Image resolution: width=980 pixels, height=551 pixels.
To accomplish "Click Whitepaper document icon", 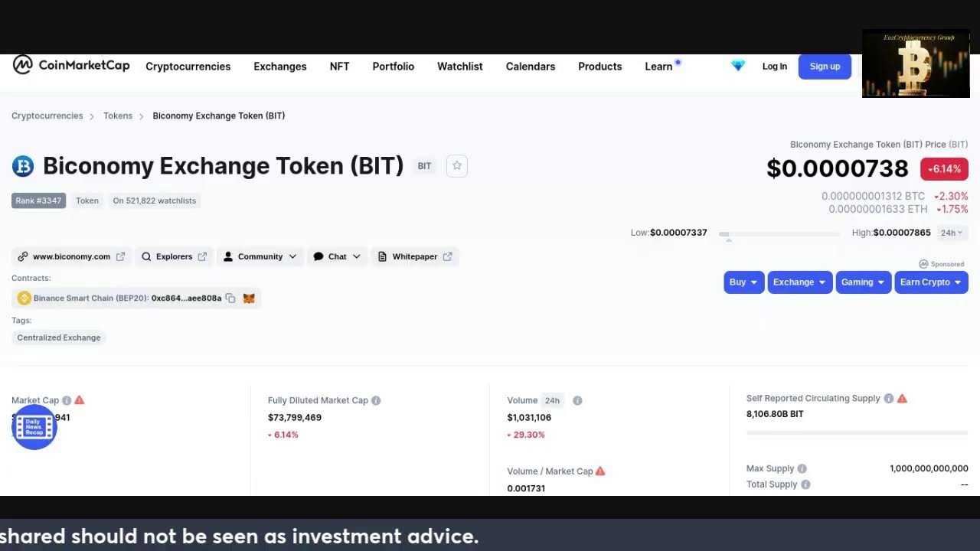I will (x=383, y=257).
